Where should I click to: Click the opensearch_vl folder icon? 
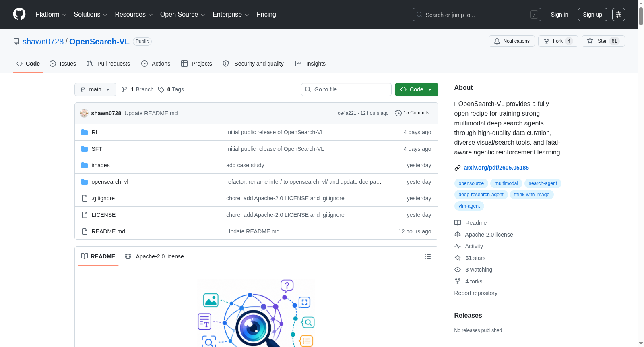85,182
